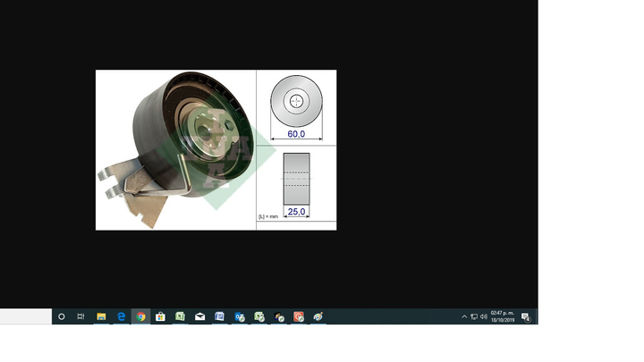Click the tensioner pulley product photo
Viewport: 644px width, 362px height.
point(175,149)
